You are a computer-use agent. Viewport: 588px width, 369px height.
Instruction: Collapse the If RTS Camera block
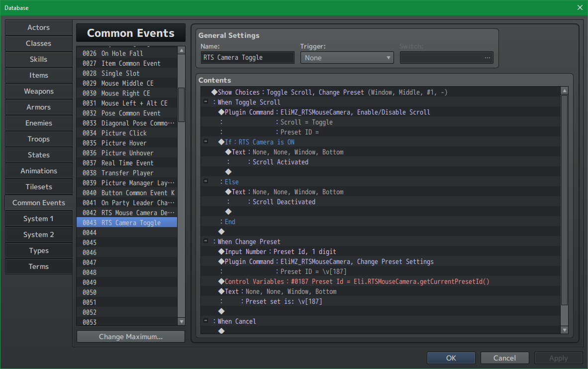[205, 142]
